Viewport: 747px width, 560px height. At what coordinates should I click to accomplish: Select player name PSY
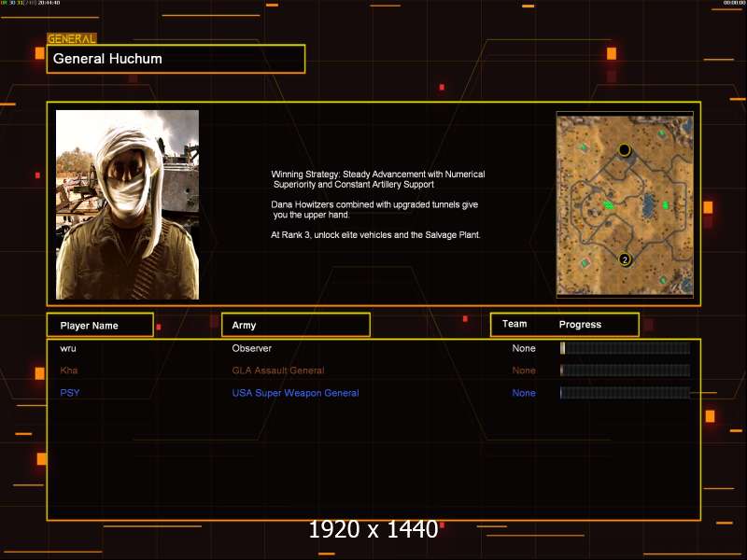click(70, 393)
